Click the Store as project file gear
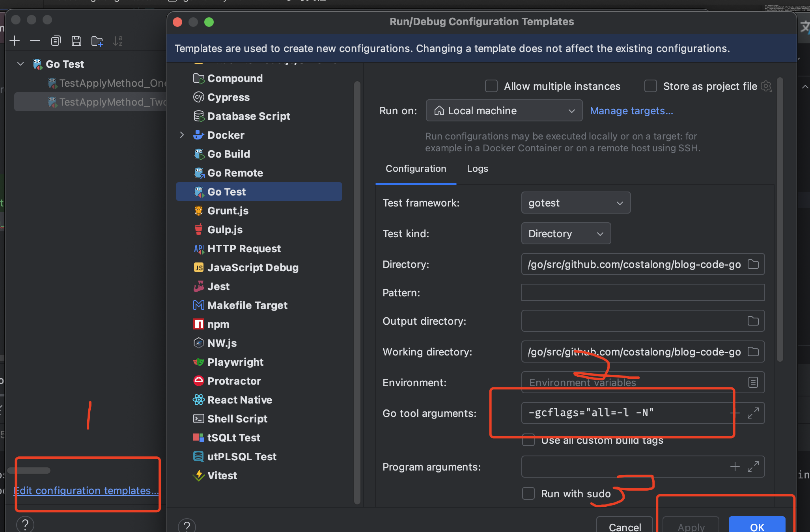The height and width of the screenshot is (532, 810). click(x=766, y=86)
